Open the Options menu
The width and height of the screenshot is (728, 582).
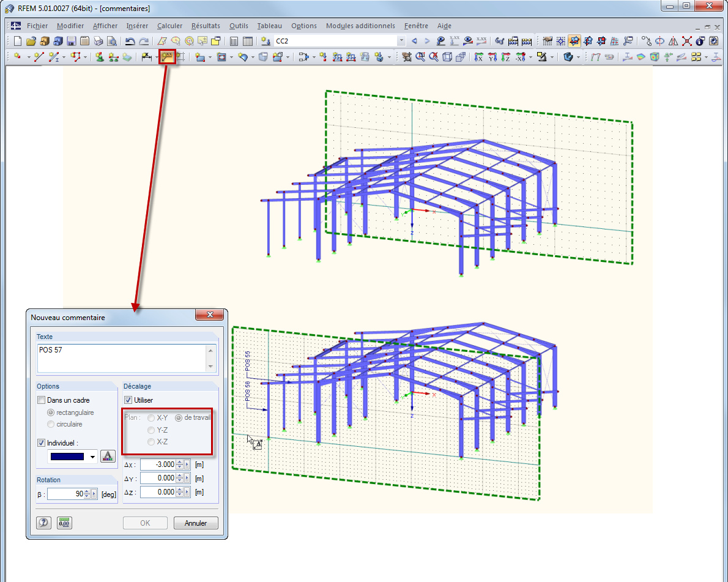[x=303, y=26]
